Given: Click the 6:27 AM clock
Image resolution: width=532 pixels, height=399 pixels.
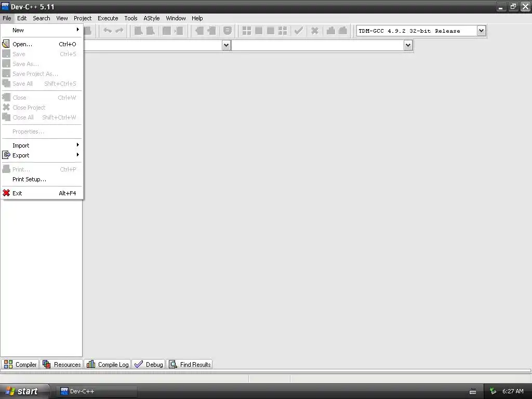Looking at the screenshot, I should pyautogui.click(x=513, y=391).
